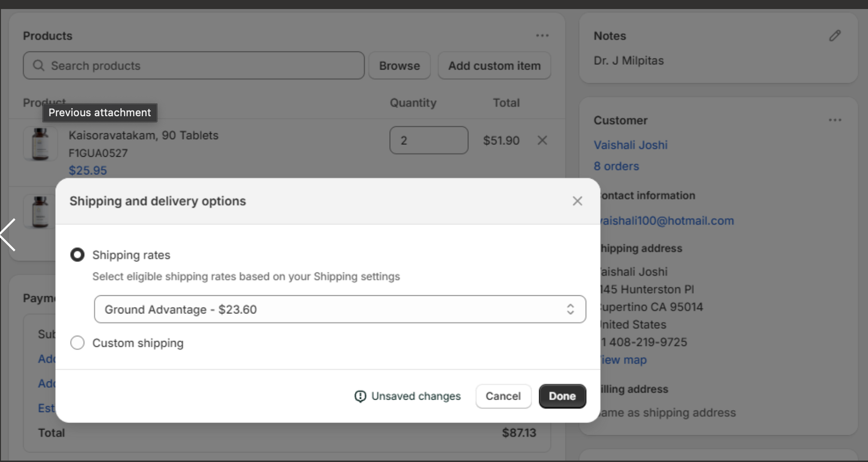Click the Browse products button
The image size is (868, 462).
point(399,66)
